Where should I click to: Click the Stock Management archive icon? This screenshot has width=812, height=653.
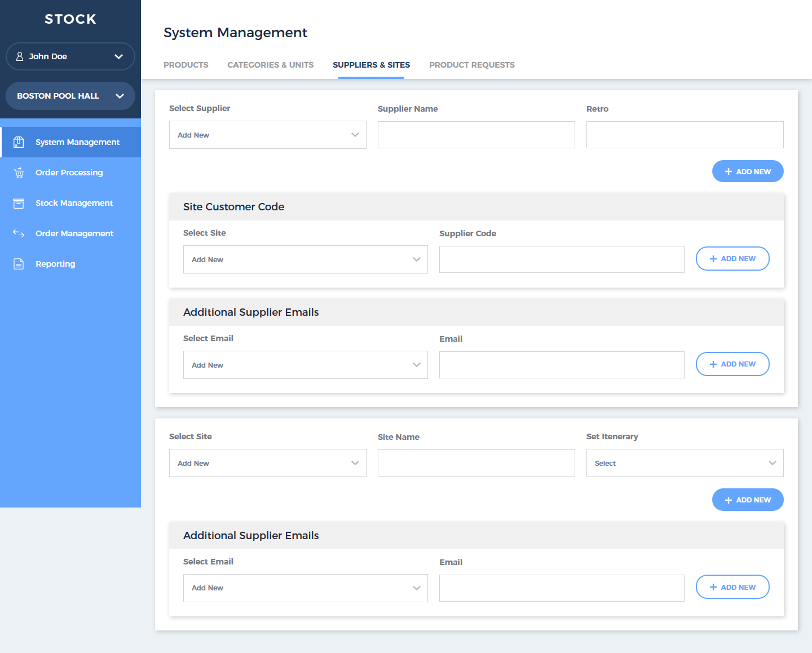tap(19, 203)
